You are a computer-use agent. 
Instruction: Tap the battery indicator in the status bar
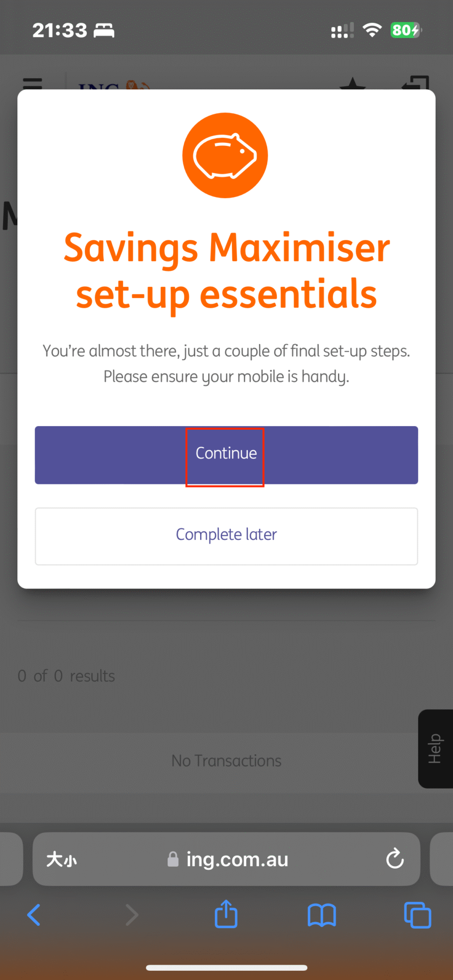pos(406,30)
